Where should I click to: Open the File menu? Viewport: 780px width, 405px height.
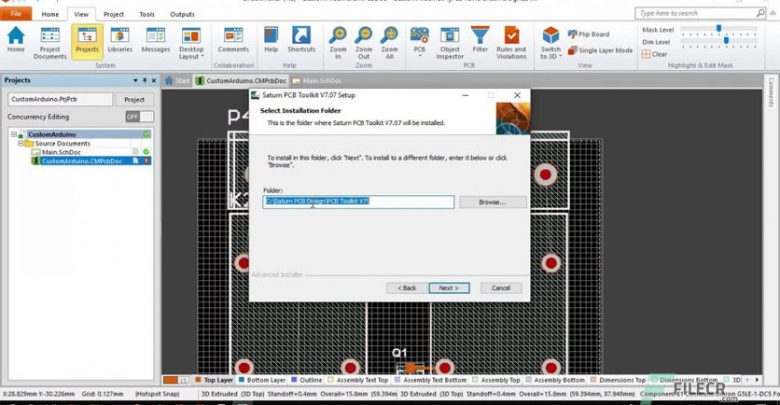[x=16, y=13]
